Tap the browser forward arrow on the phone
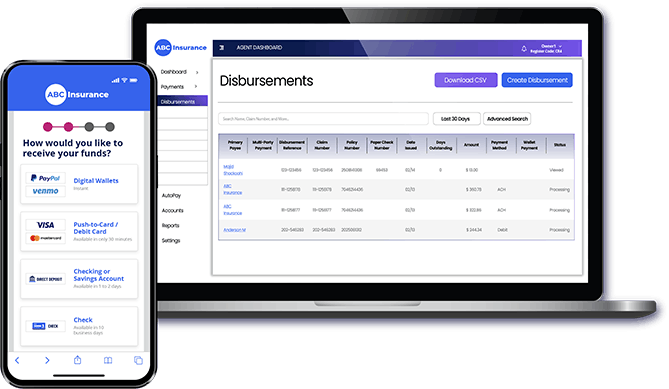Viewport: 669px width, 389px height. (47, 360)
